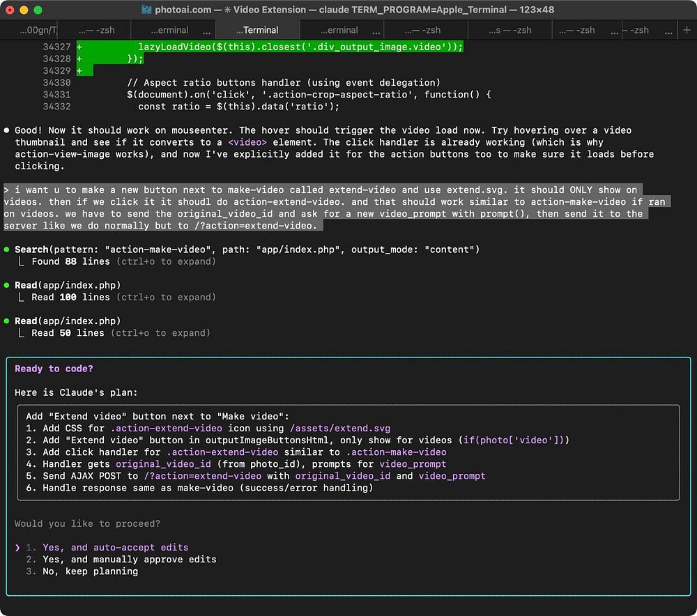The image size is (697, 616).
Task: Click the green bullet beside Read 100 lines
Action: point(6,285)
